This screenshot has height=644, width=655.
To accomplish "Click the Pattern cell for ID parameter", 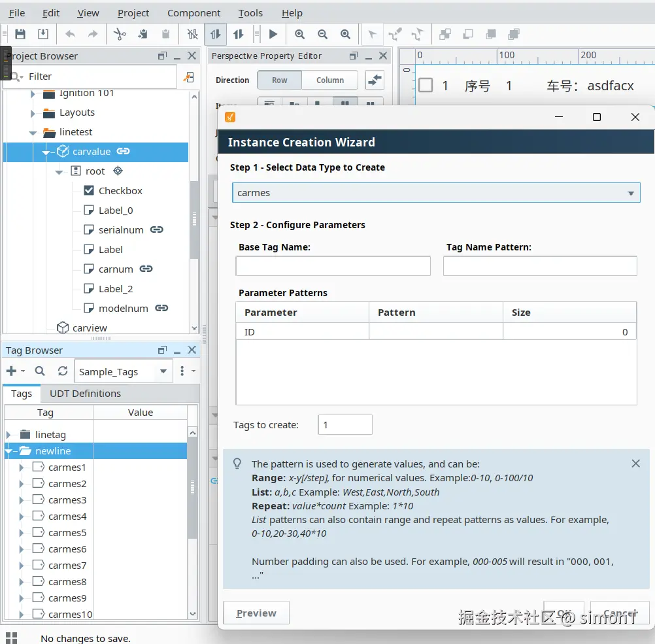I will [436, 332].
